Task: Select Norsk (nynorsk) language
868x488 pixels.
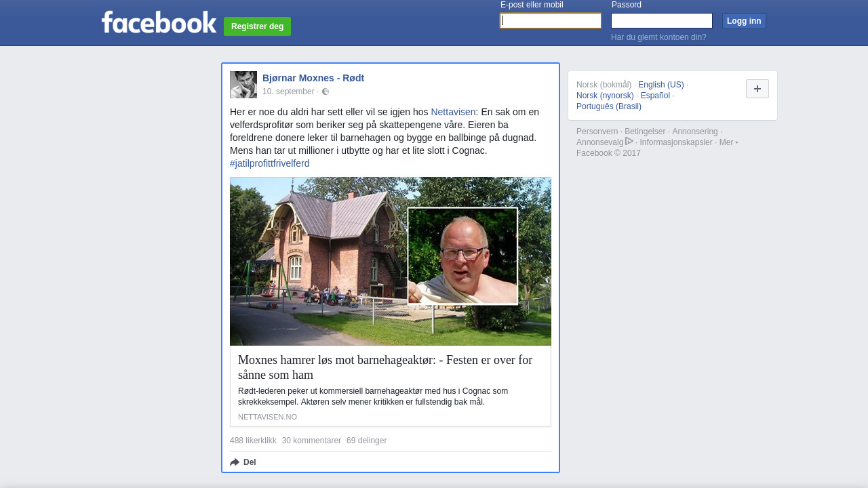Action: click(x=605, y=96)
